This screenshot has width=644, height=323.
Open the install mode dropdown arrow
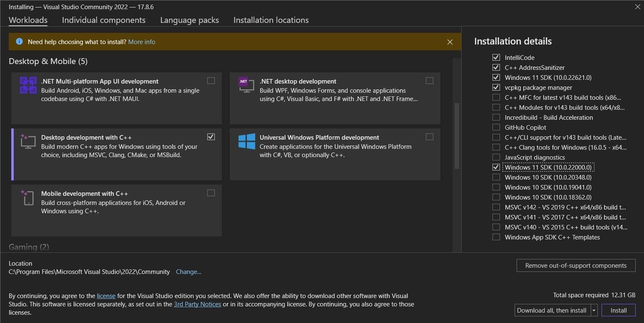pyautogui.click(x=594, y=311)
